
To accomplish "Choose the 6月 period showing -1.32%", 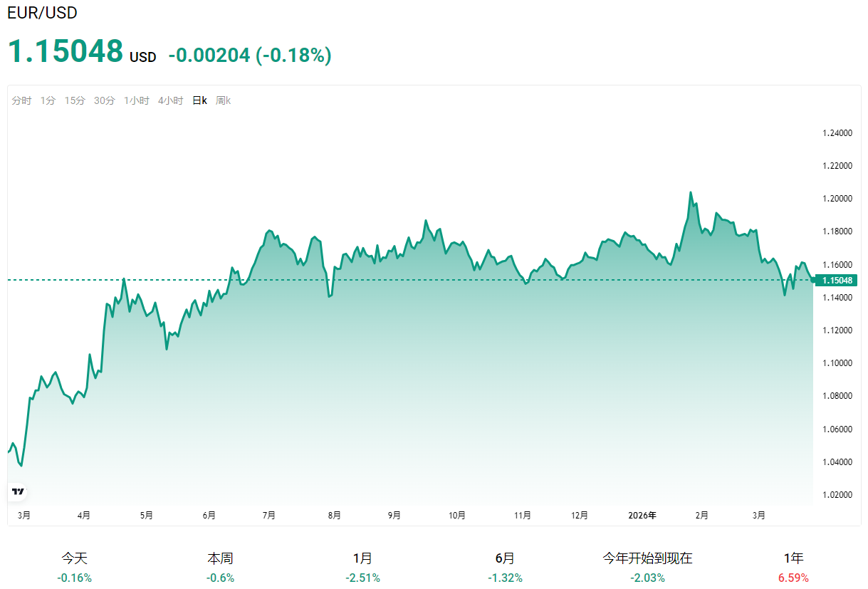I will tap(505, 568).
